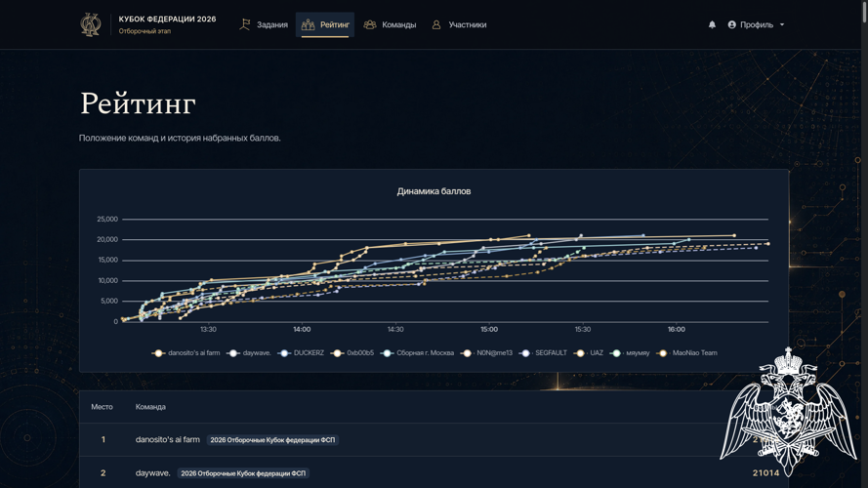Click the rank 1 cell
The image size is (868, 488).
tap(103, 440)
